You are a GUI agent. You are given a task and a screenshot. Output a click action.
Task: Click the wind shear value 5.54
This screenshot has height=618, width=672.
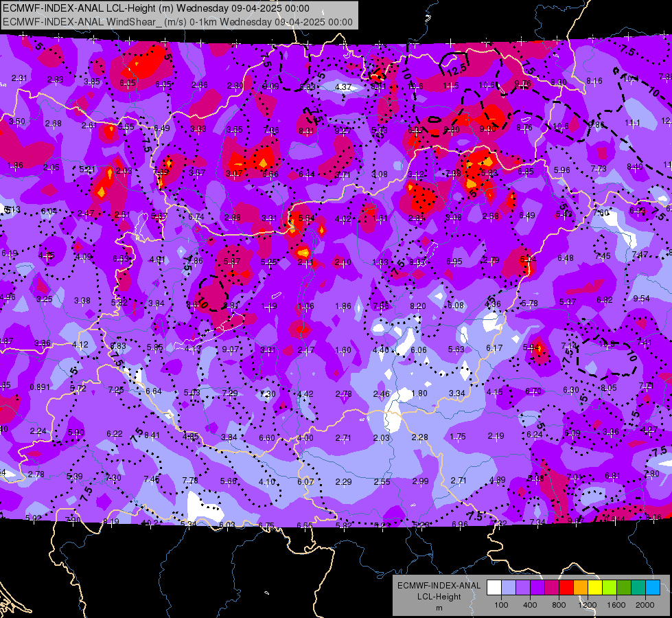[306, 218]
